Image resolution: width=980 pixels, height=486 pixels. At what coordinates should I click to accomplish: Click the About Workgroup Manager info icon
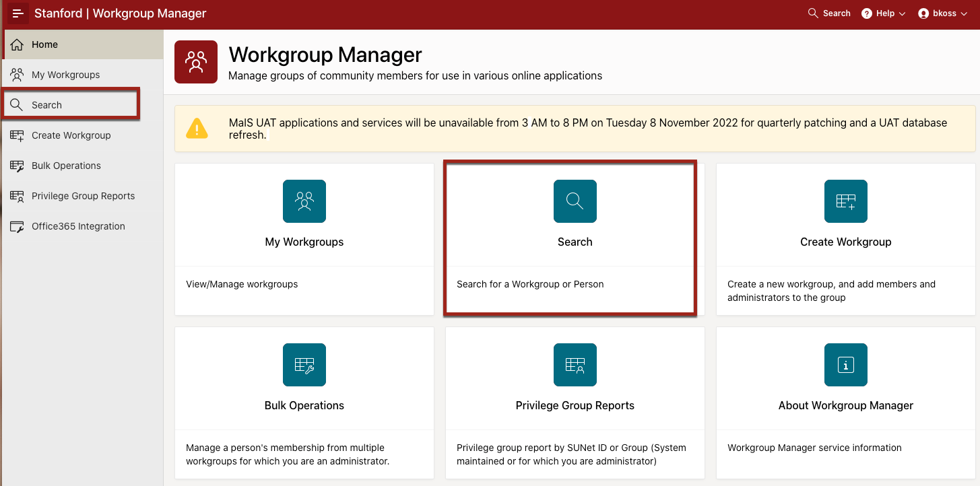[x=845, y=365]
